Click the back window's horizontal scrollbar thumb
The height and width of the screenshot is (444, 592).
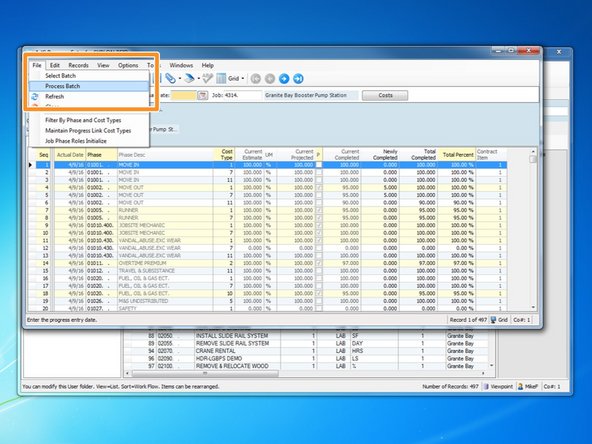[x=205, y=373]
